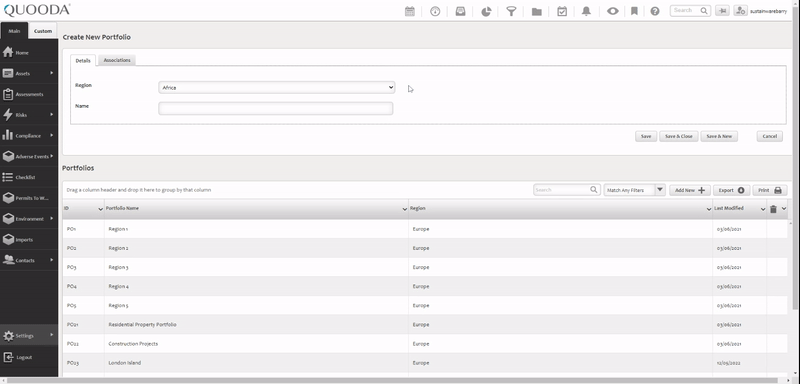Expand the arrow next to trash icon

point(784,209)
